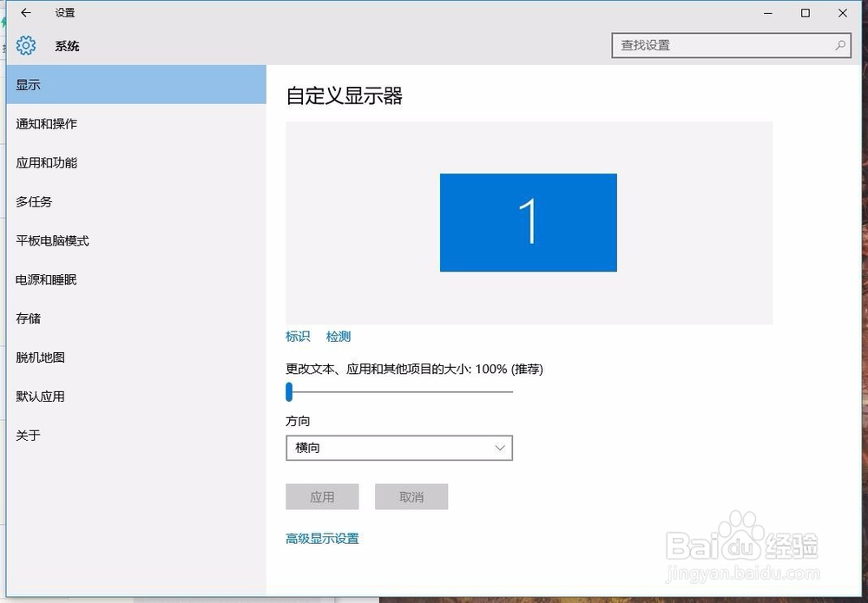This screenshot has height=603, width=868.
Task: Click the 检测 link
Action: tap(339, 337)
